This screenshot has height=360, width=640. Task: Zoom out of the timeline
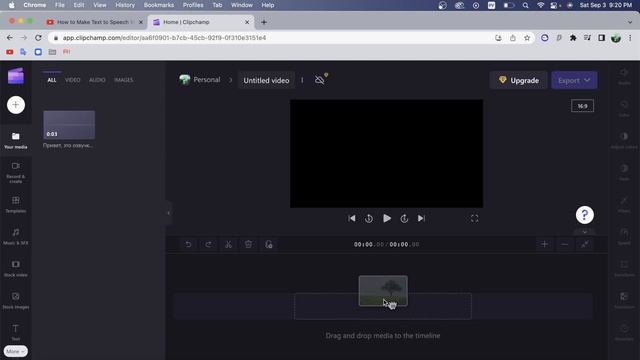[564, 244]
